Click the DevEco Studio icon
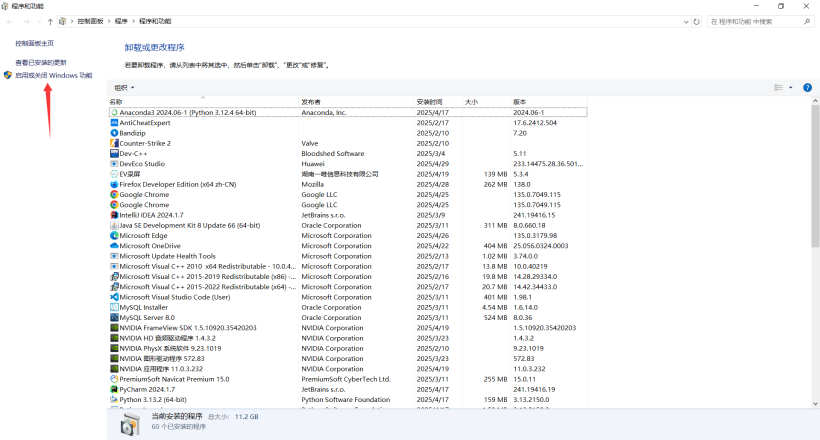The height and width of the screenshot is (440, 820). pyautogui.click(x=114, y=164)
